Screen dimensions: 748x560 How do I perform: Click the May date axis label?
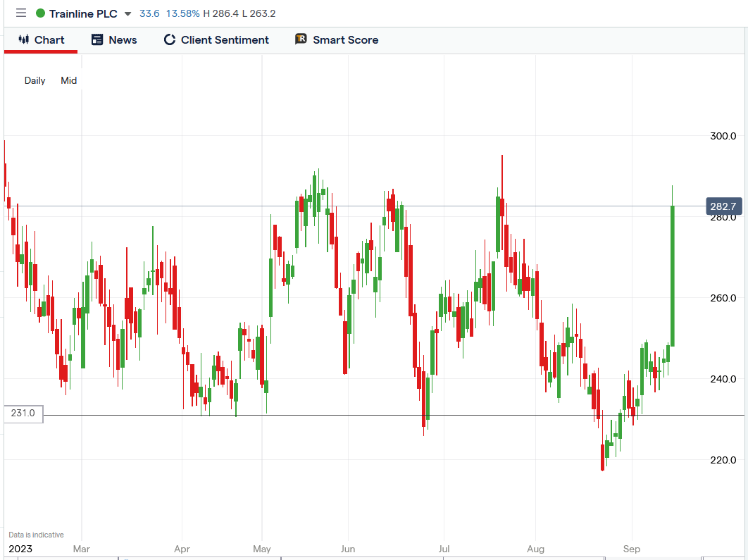click(262, 549)
